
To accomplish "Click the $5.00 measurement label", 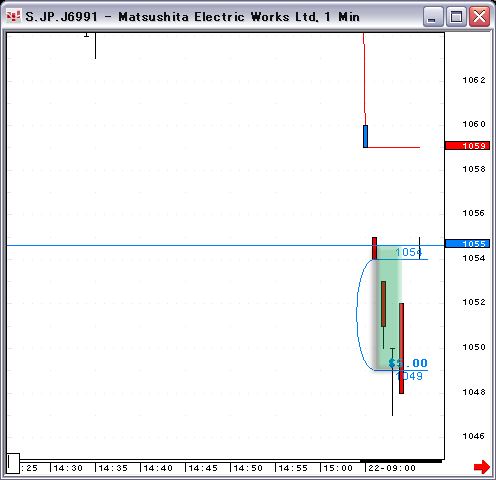I will [x=408, y=363].
